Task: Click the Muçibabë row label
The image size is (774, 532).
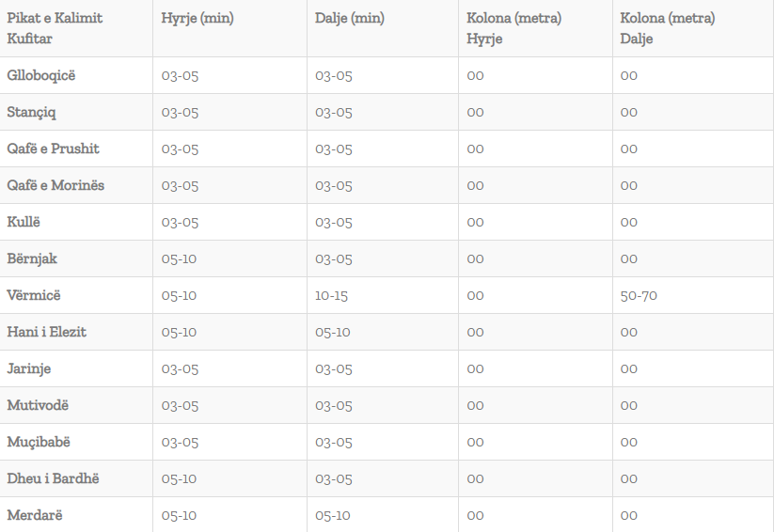Action: (39, 442)
